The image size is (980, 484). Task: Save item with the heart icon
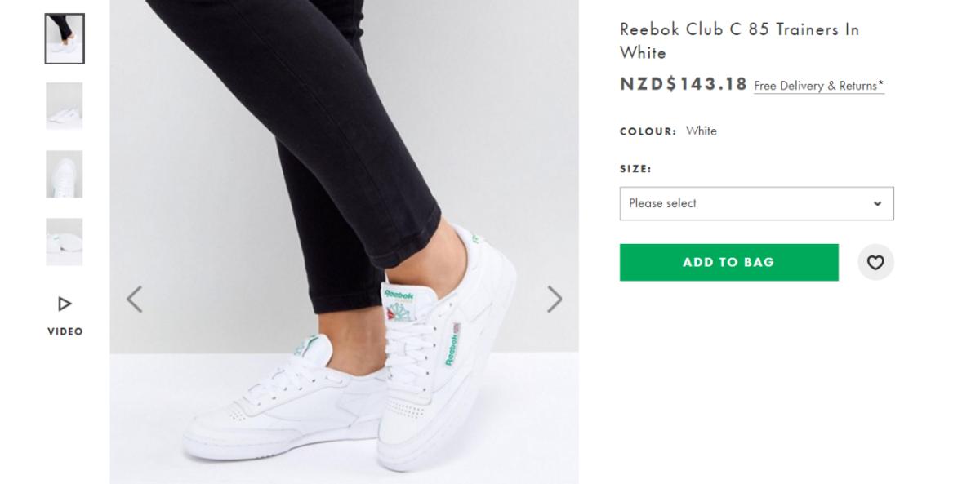pyautogui.click(x=875, y=263)
